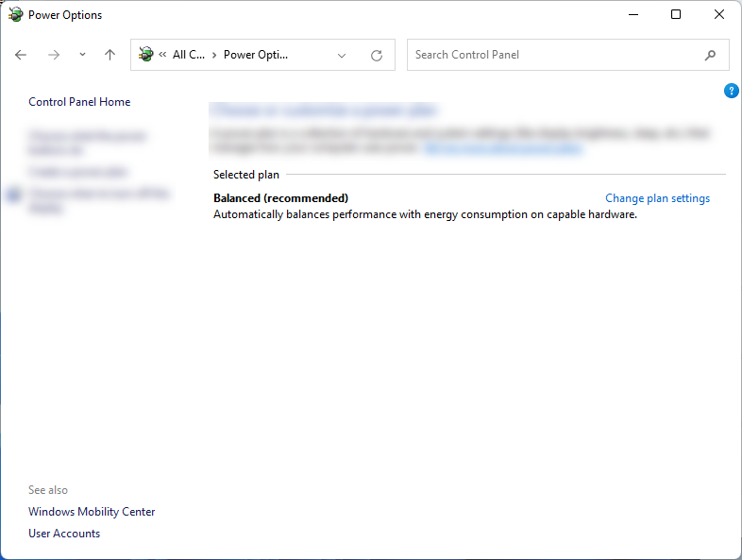Open Change plan settings link
This screenshot has height=560, width=742.
(657, 198)
